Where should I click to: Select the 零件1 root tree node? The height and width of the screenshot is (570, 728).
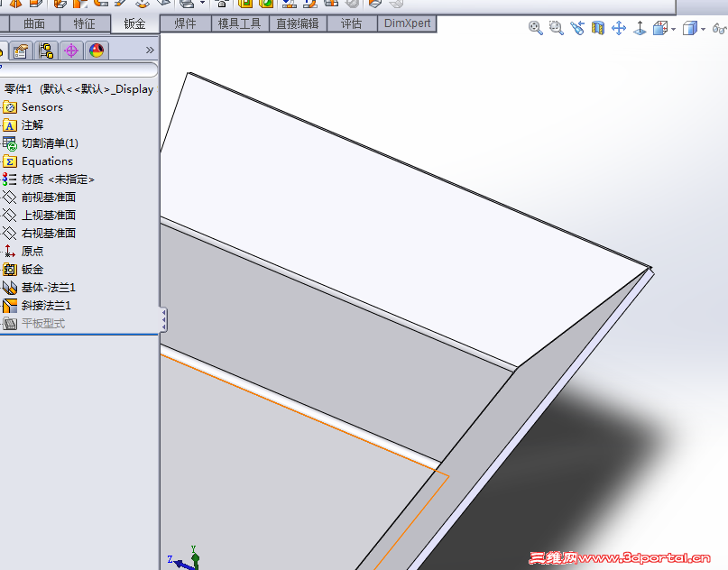coord(78,88)
